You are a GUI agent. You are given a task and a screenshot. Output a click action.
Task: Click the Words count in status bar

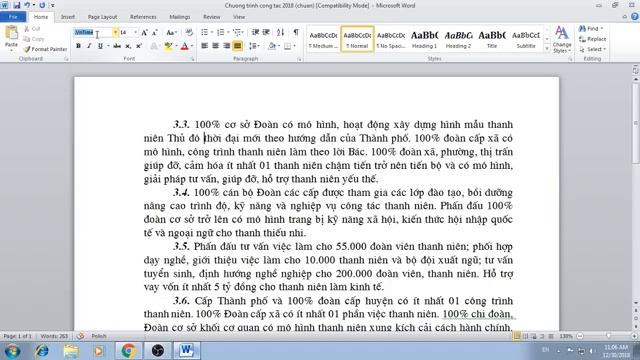pos(54,336)
